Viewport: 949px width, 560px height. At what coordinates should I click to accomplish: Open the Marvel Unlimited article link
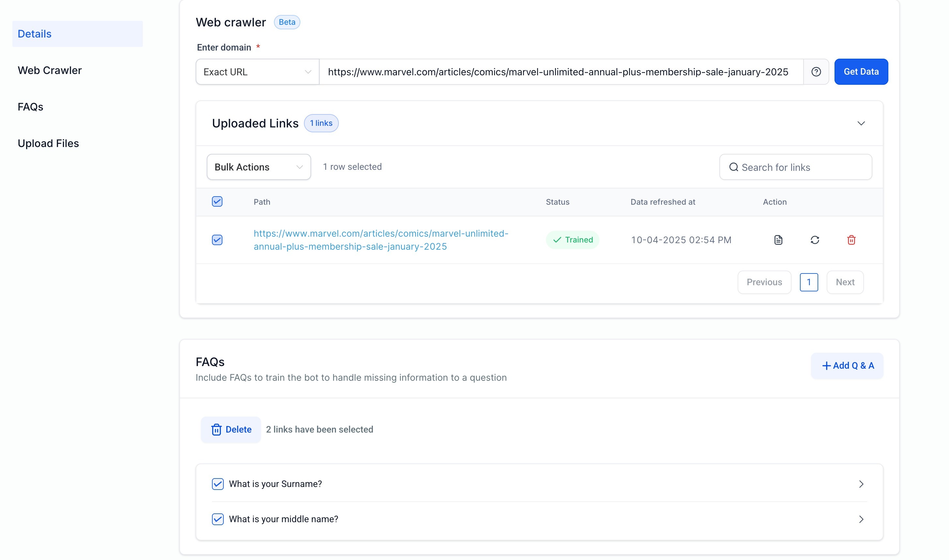[x=381, y=240]
